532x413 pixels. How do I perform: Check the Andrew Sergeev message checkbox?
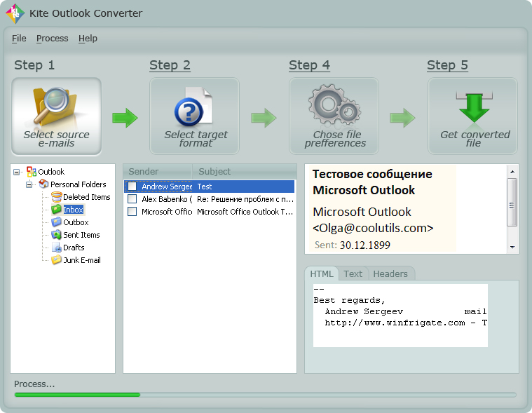click(x=132, y=187)
